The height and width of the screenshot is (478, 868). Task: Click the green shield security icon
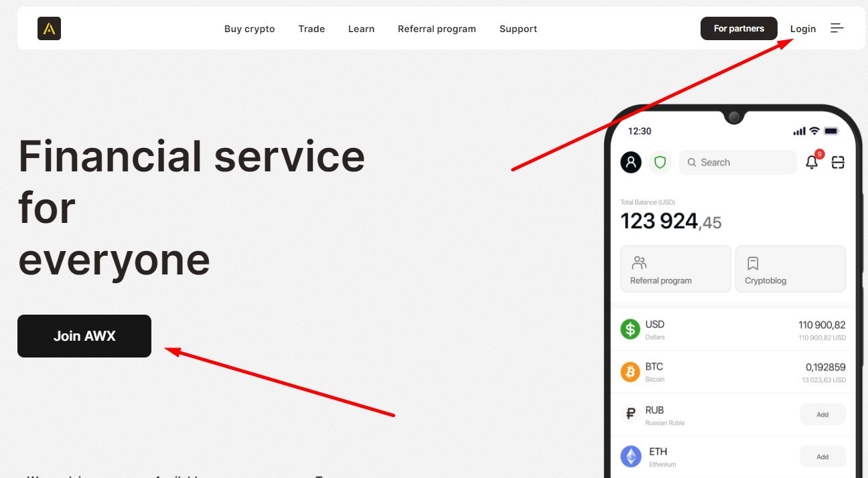[660, 162]
